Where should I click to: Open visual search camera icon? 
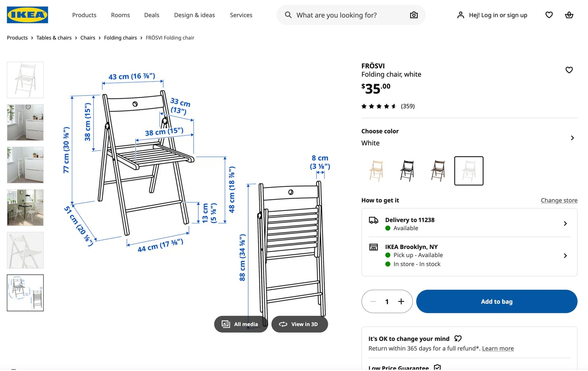414,15
